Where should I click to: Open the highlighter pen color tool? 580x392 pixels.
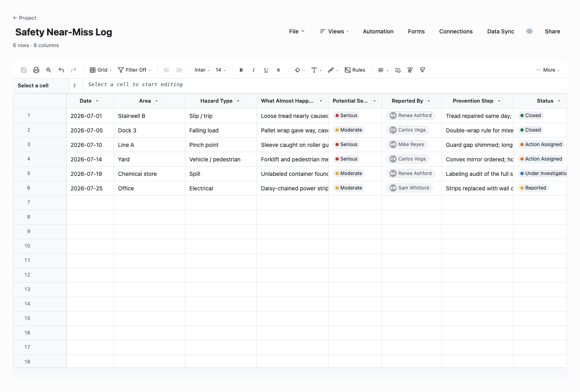pos(333,70)
